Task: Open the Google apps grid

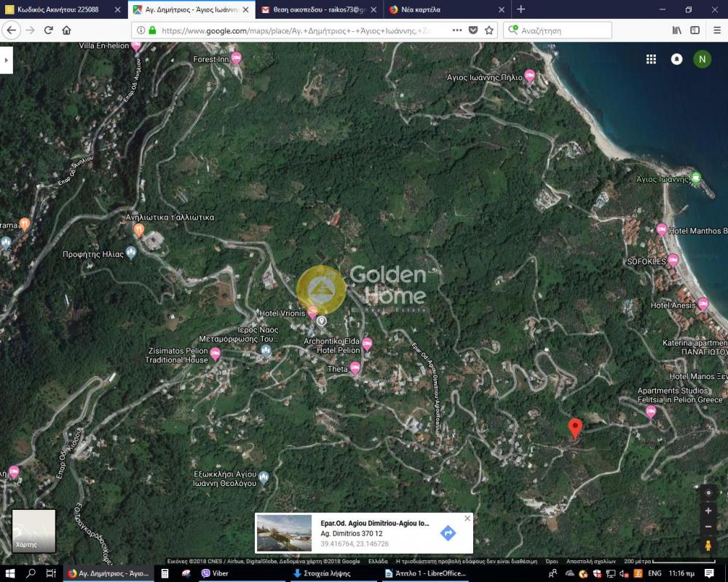Action: pos(652,60)
